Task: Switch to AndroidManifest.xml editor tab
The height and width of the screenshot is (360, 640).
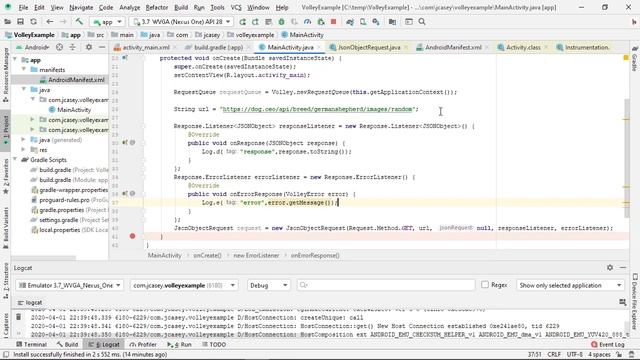Action: [x=453, y=47]
